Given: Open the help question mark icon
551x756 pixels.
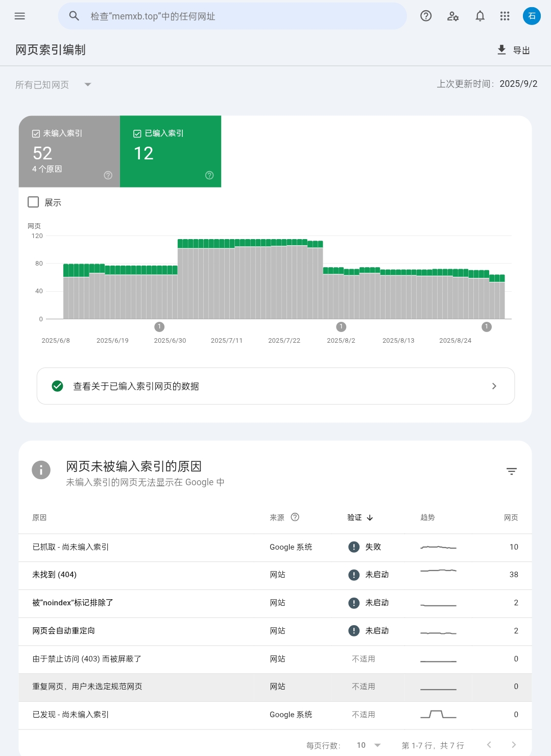Looking at the screenshot, I should (x=426, y=16).
